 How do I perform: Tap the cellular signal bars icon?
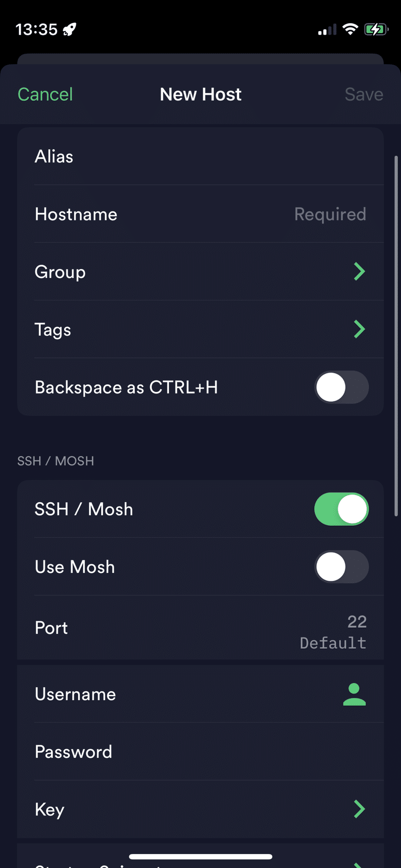[327, 30]
